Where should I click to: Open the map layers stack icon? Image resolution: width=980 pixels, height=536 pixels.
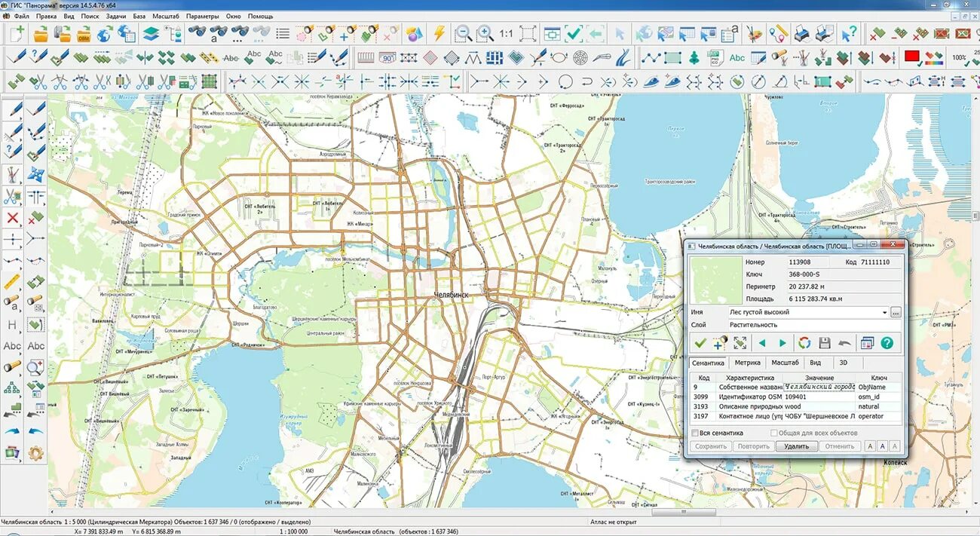[x=151, y=33]
